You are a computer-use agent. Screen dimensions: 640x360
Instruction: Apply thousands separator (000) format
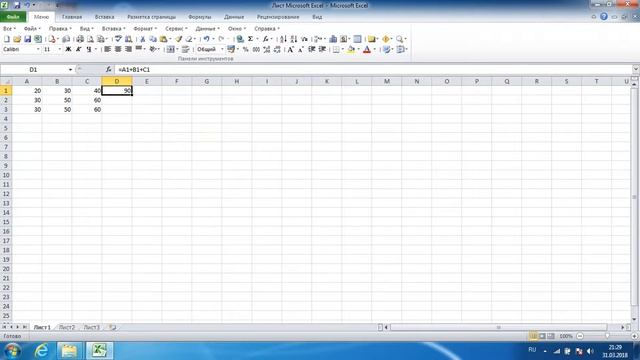[256, 49]
